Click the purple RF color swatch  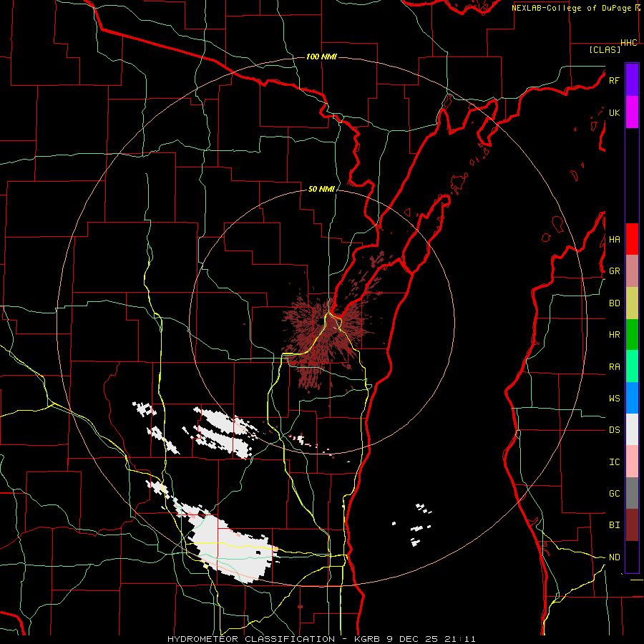632,80
